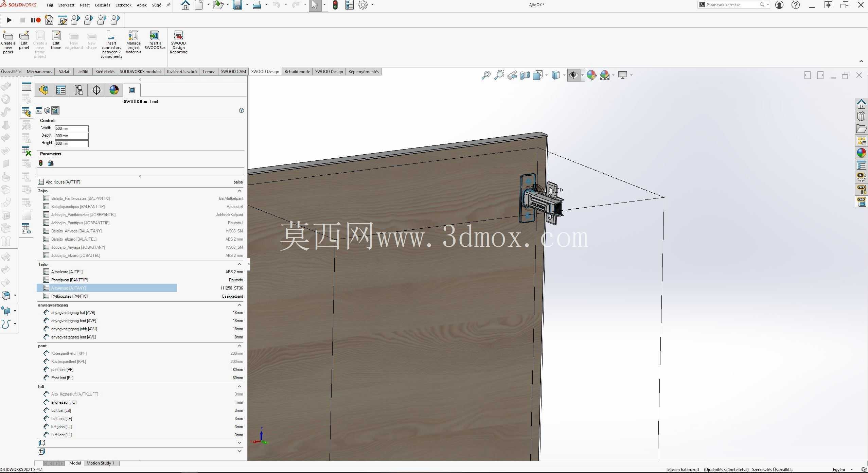The height and width of the screenshot is (473, 868).
Task: Collapse the anyagvastagsag group
Action: coord(240,305)
